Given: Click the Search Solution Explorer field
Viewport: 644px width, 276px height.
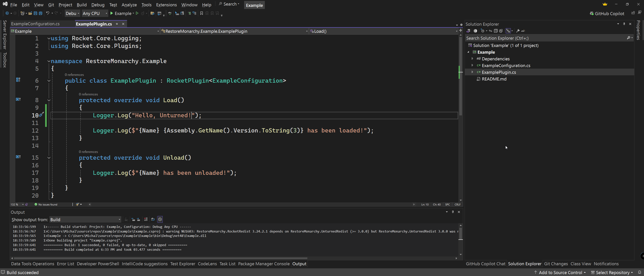Looking at the screenshot, I should pyautogui.click(x=545, y=38).
